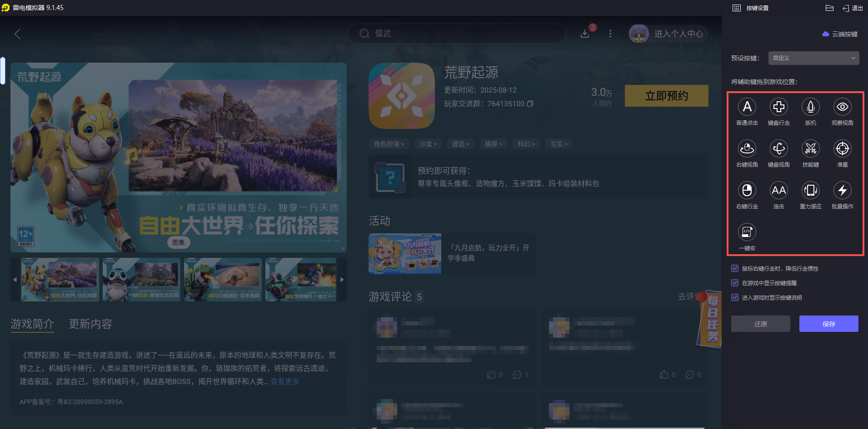This screenshot has height=429, width=868.
Task: Select the 键盘行走 walk control icon
Action: pyautogui.click(x=778, y=107)
